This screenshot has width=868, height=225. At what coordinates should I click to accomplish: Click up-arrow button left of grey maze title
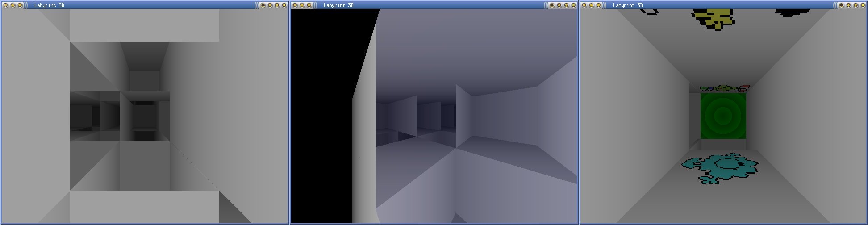[13, 5]
